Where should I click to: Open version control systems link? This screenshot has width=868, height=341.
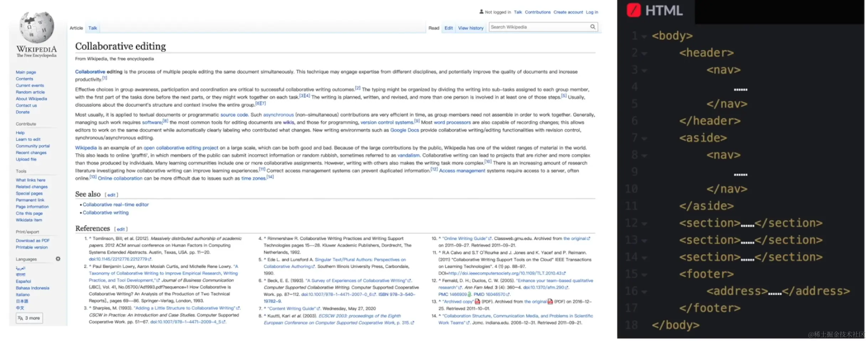click(x=387, y=122)
